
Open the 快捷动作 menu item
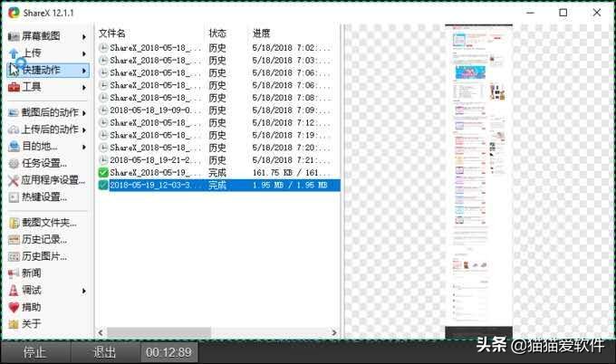pos(48,71)
